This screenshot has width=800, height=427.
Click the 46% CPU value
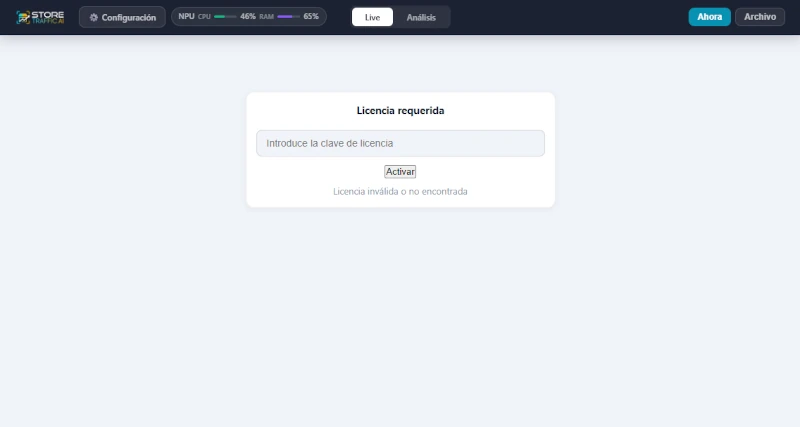[247, 16]
